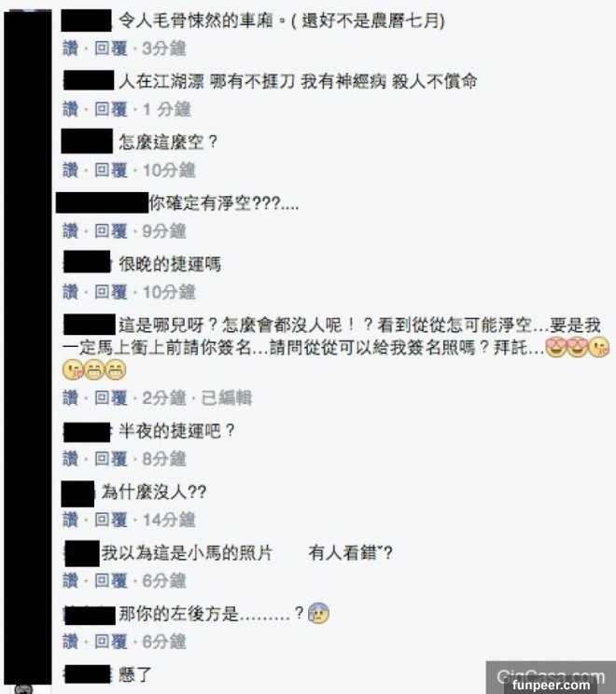Image resolution: width=616 pixels, height=694 pixels.
Task: Click the first heart-eyes emoji after 拜託
Action: (x=555, y=348)
